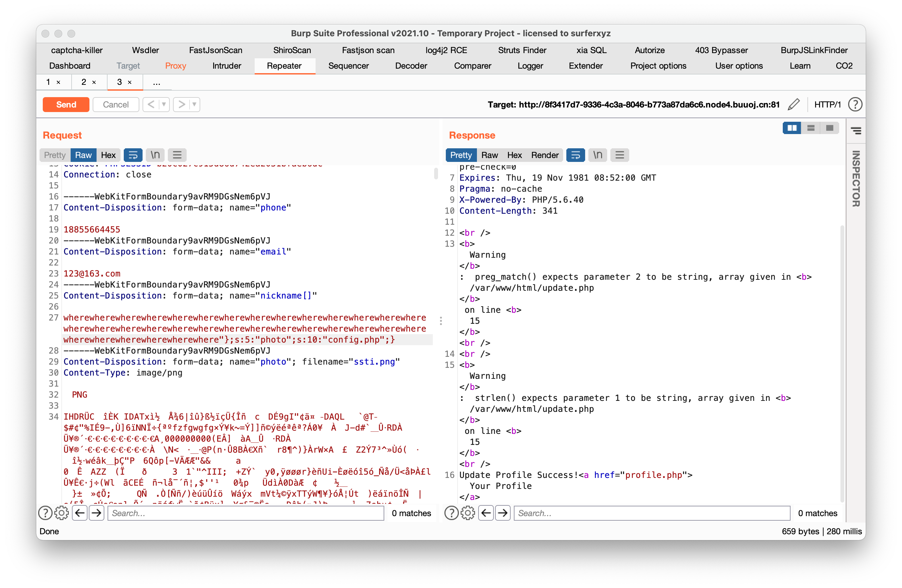Click HTTP/1 protocol selector

[x=827, y=105]
